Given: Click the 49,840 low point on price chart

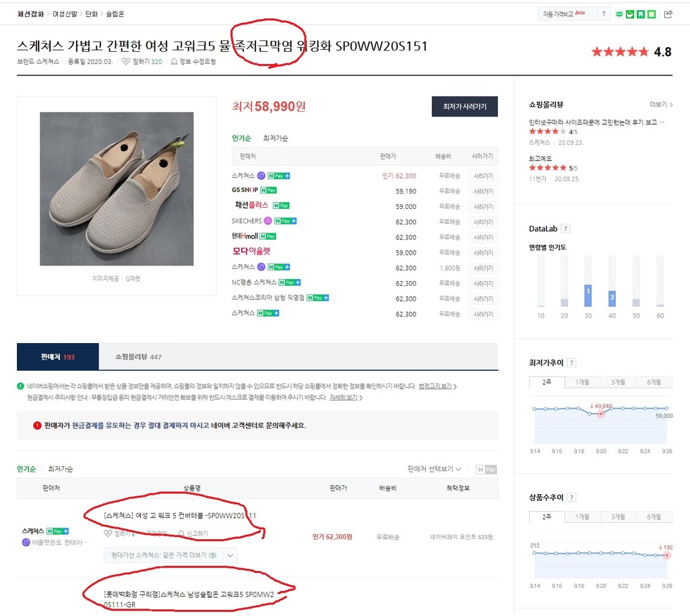Looking at the screenshot, I should coord(600,414).
